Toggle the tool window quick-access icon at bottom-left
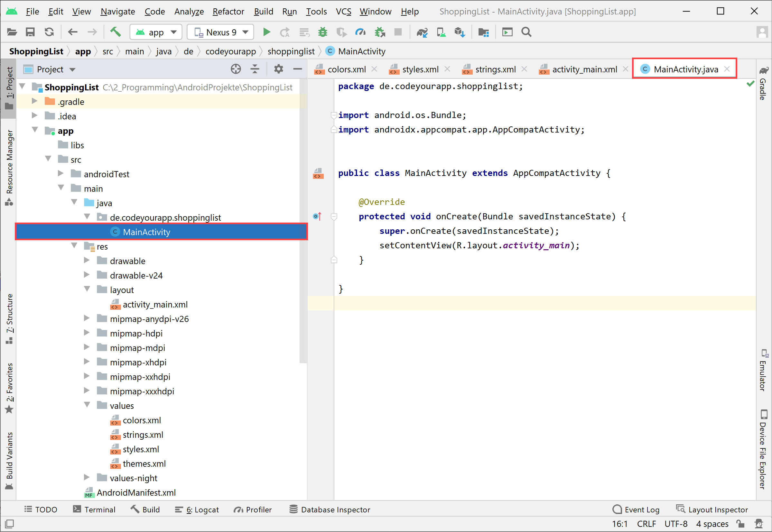This screenshot has width=772, height=532. click(x=9, y=524)
